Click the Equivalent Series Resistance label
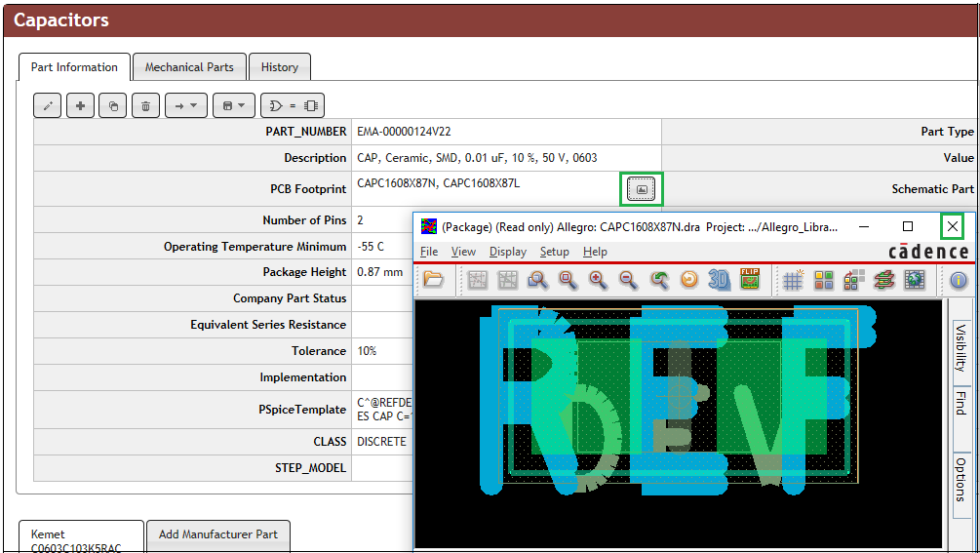Image resolution: width=980 pixels, height=553 pixels. (x=268, y=325)
